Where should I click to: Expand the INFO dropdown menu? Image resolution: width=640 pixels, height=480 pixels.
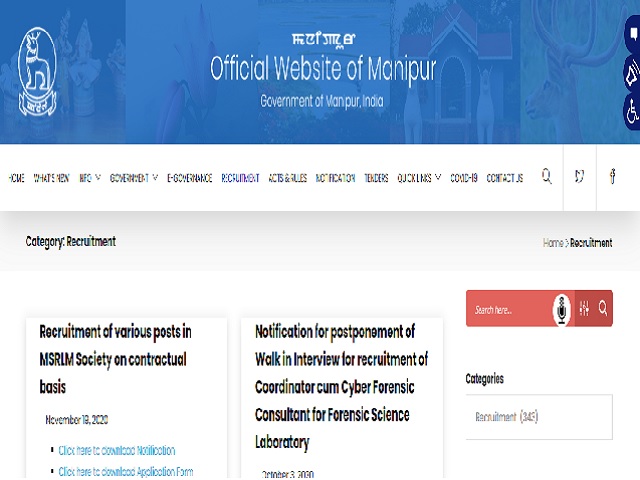pos(89,178)
